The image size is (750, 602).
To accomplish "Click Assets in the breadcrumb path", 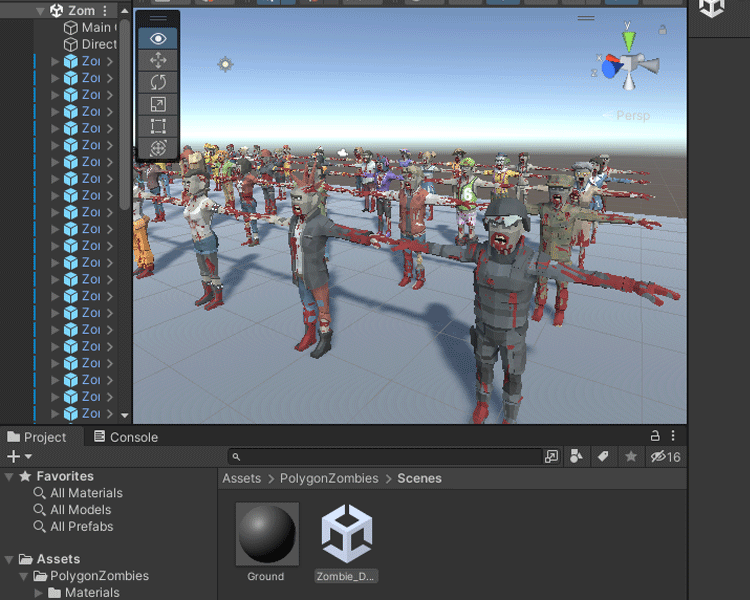I will point(242,479).
